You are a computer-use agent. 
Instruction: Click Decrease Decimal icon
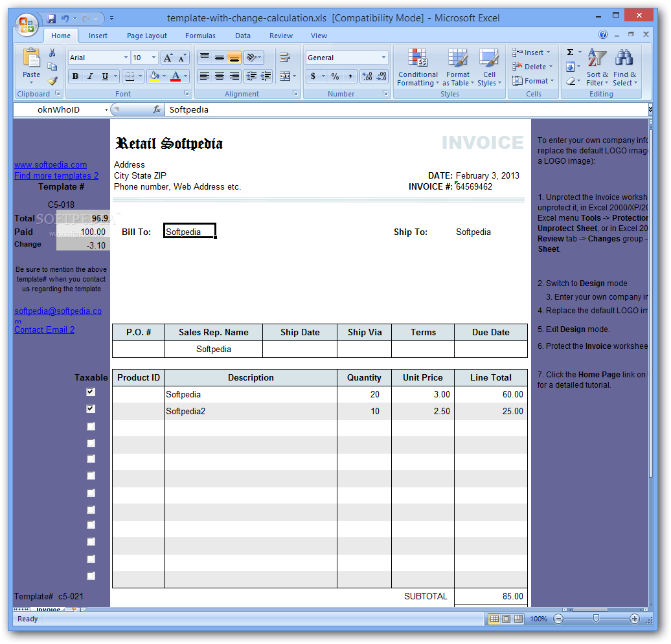[381, 76]
